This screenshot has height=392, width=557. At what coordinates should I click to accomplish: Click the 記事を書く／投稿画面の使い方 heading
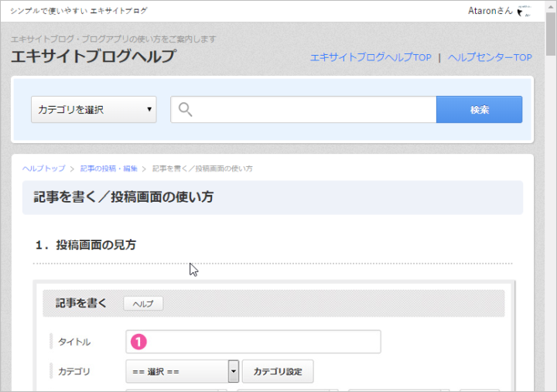click(123, 197)
